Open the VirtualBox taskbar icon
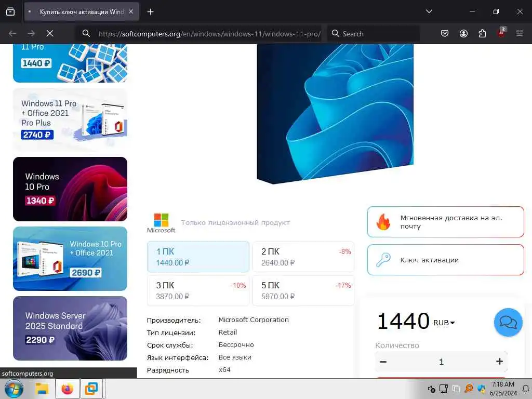Viewport: 532px width, 399px height. click(x=91, y=389)
